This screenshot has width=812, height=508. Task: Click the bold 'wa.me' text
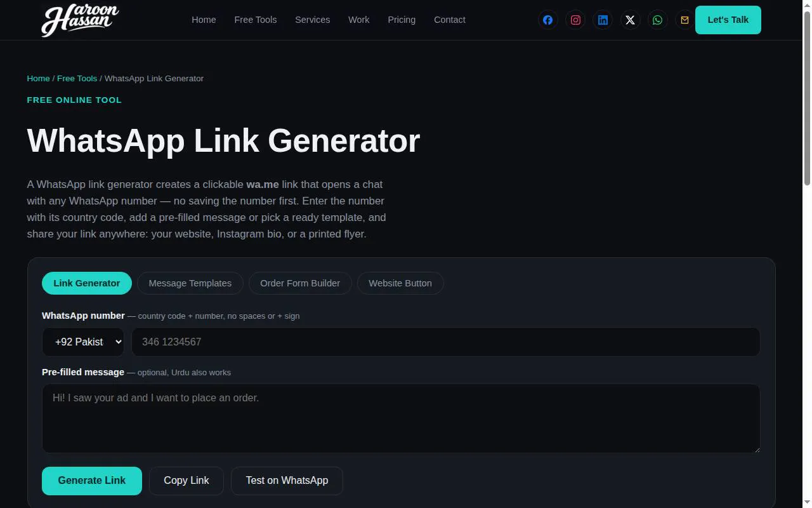coord(263,184)
